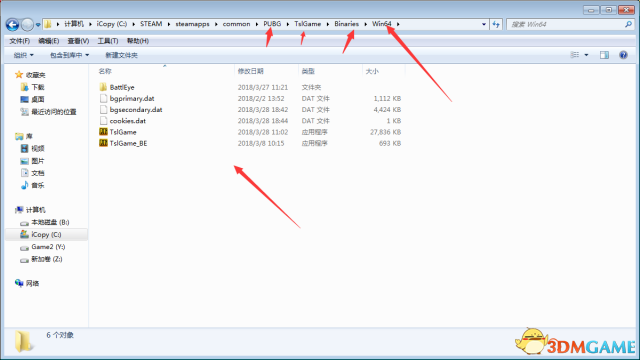Image resolution: width=640 pixels, height=360 pixels.
Task: Click the 搜索 Win64 search field
Action: [x=567, y=24]
